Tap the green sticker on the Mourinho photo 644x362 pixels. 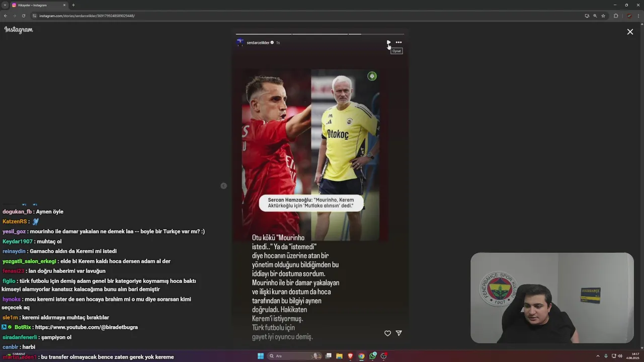point(372,76)
